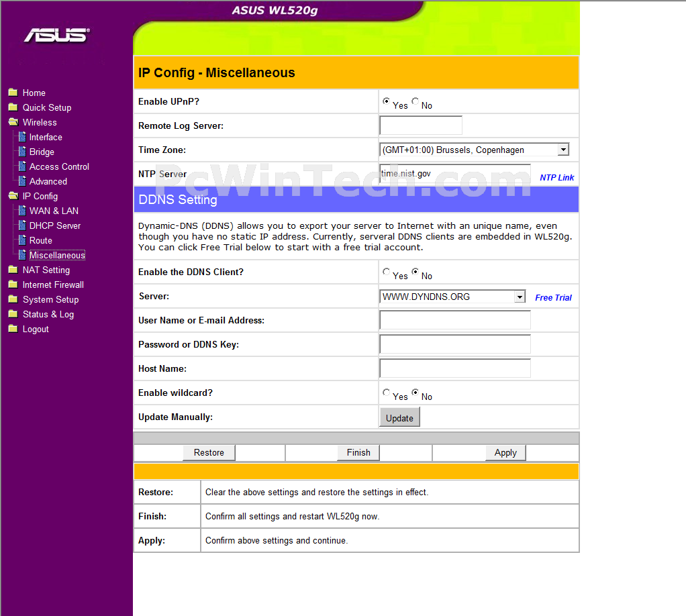Click the Miscellaneous page icon

tap(22, 255)
